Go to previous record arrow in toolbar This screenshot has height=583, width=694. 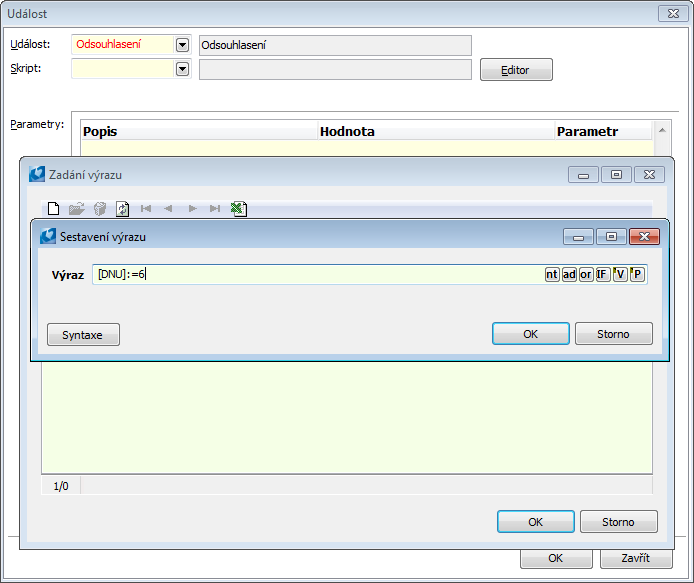coord(168,208)
